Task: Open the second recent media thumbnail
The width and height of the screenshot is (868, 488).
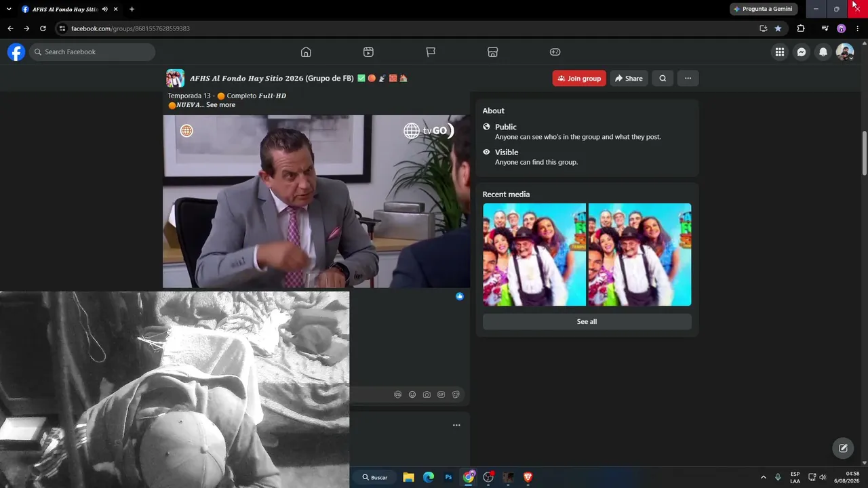Action: pos(640,255)
